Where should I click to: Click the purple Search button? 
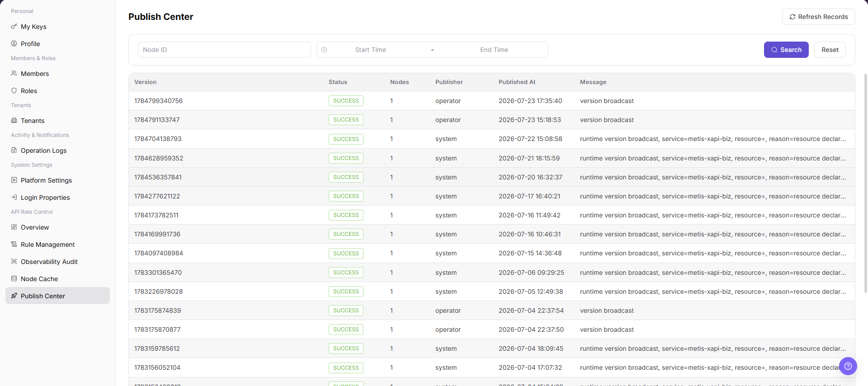tap(786, 50)
